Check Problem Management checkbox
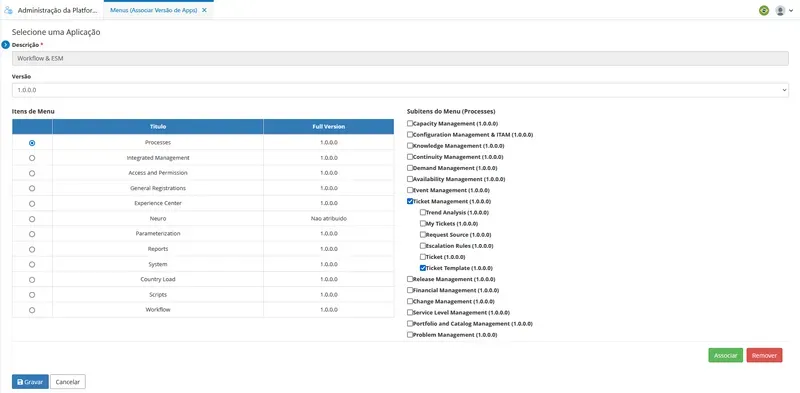Image resolution: width=800 pixels, height=393 pixels. click(410, 335)
